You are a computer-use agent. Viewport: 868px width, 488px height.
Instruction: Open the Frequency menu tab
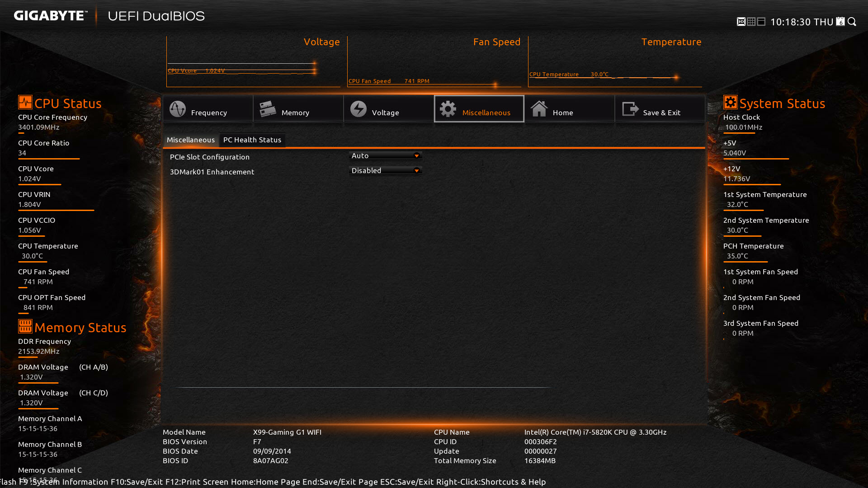click(x=208, y=109)
